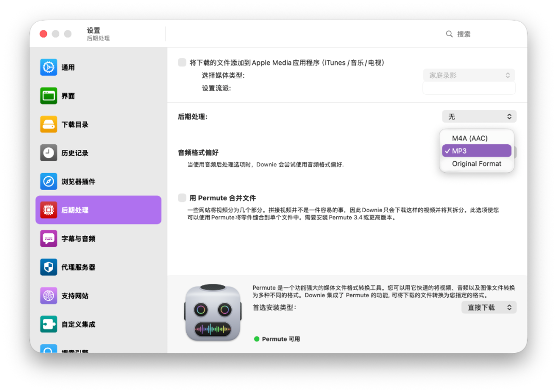Enable 将下载的文件添加到 Apple Media 应用程序
The height and width of the screenshot is (392, 557).
tap(182, 62)
